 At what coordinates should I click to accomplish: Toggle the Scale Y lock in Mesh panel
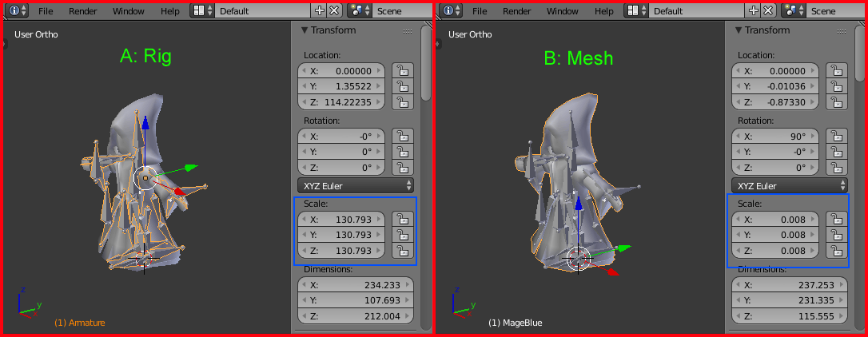coord(837,235)
